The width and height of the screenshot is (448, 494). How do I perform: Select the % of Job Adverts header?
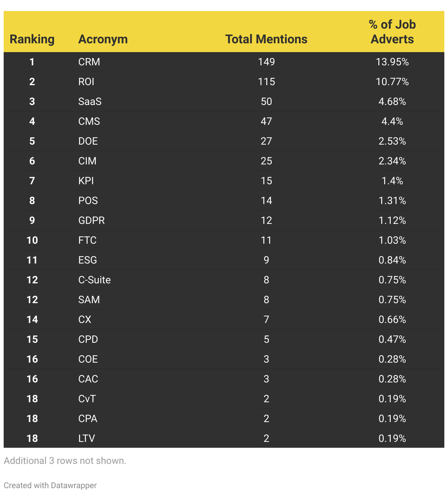[392, 32]
